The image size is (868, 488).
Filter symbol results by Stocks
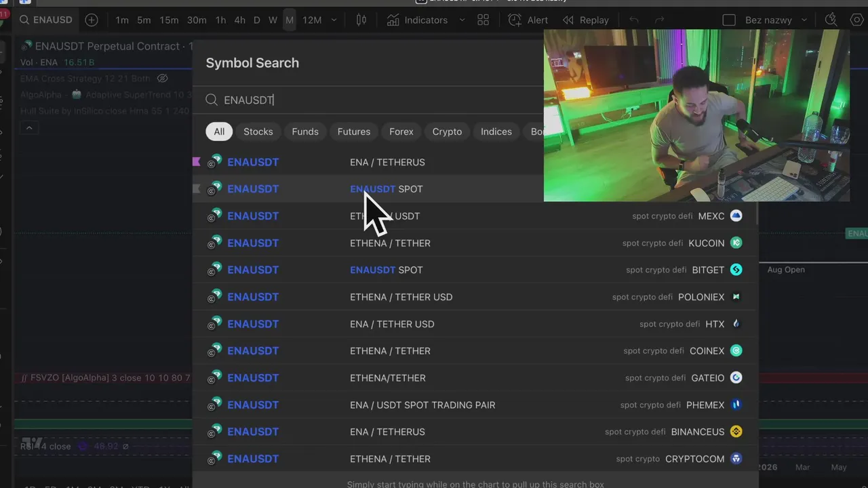tap(258, 131)
